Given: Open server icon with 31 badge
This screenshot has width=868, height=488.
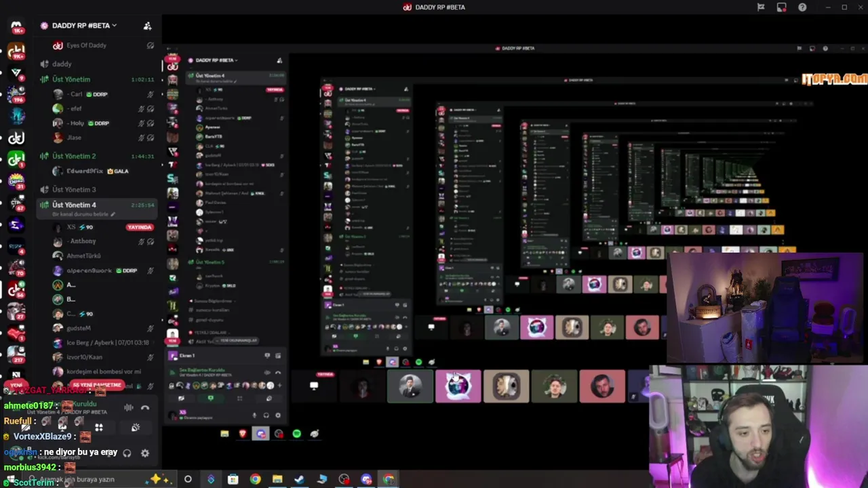Looking at the screenshot, I should tap(16, 181).
